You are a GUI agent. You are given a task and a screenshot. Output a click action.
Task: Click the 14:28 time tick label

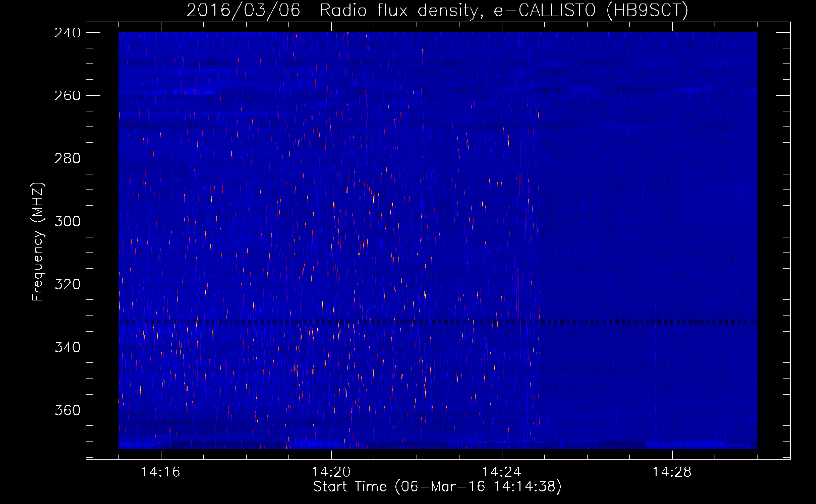click(x=672, y=472)
